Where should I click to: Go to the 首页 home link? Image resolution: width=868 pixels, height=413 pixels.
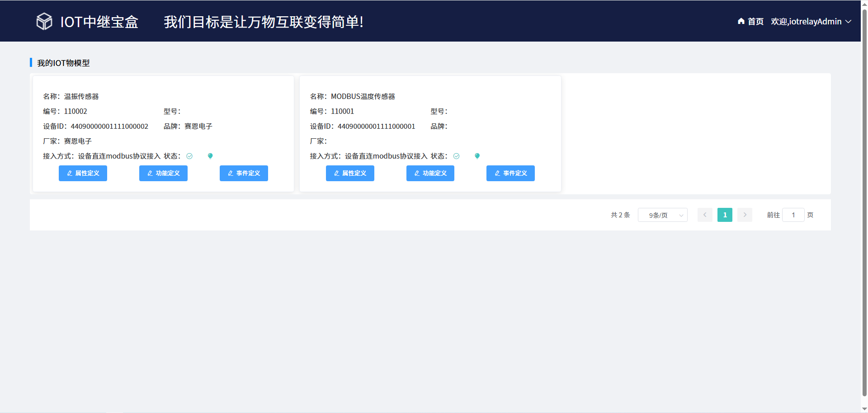coord(755,22)
